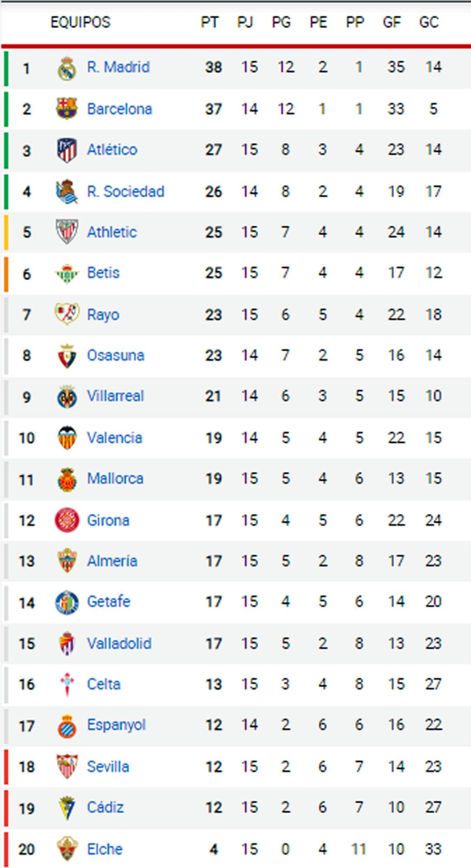Click the EQUIPOS column header

pos(80,22)
